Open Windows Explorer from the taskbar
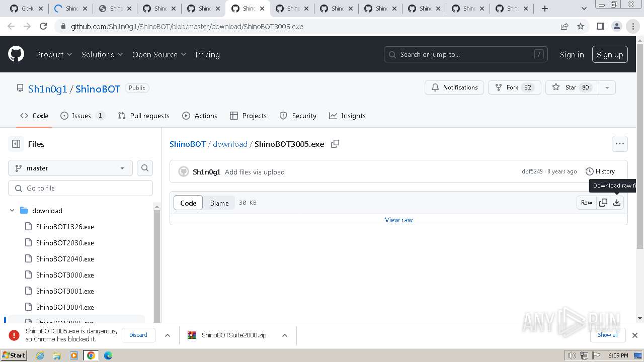Screen dimensions: 644x362 click(57, 355)
